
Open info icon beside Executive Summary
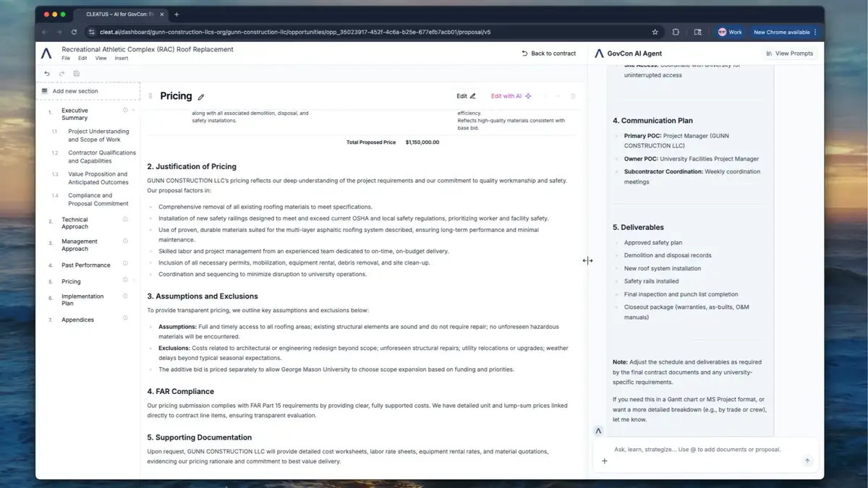pyautogui.click(x=125, y=110)
